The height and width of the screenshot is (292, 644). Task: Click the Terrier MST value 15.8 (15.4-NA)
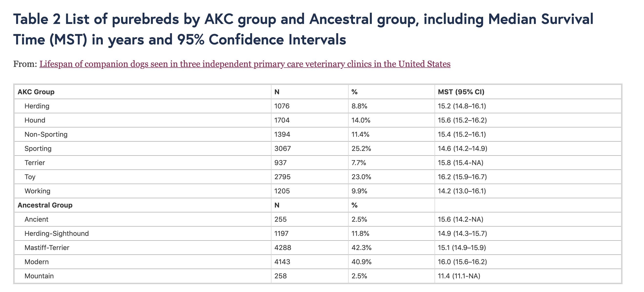tap(460, 163)
